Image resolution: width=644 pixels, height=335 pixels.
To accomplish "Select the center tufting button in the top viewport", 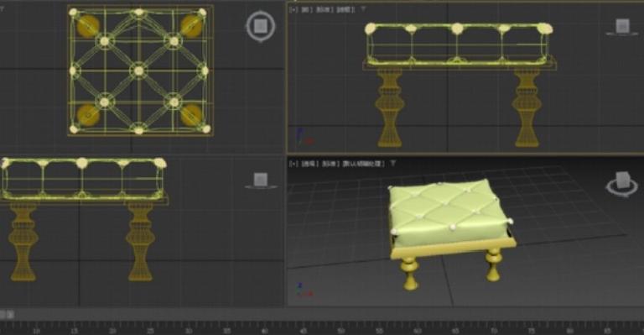I will (139, 71).
